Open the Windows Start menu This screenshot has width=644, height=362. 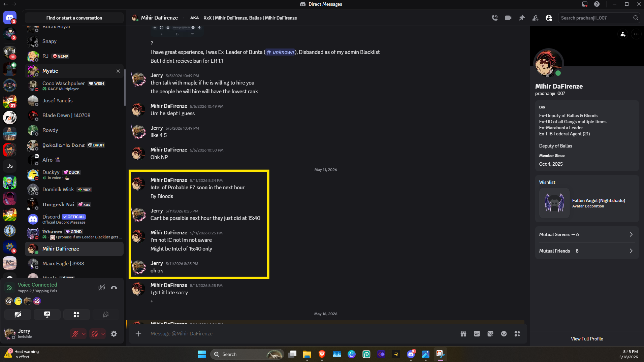[x=202, y=354]
